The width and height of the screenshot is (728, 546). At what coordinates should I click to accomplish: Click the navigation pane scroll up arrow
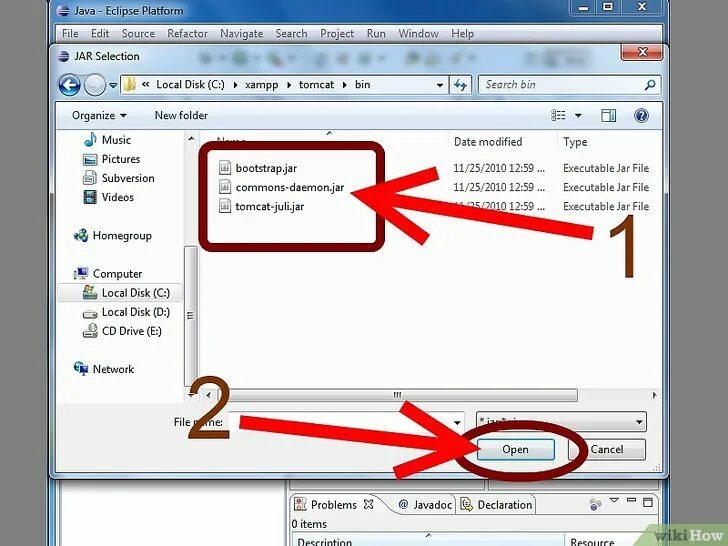(x=191, y=138)
